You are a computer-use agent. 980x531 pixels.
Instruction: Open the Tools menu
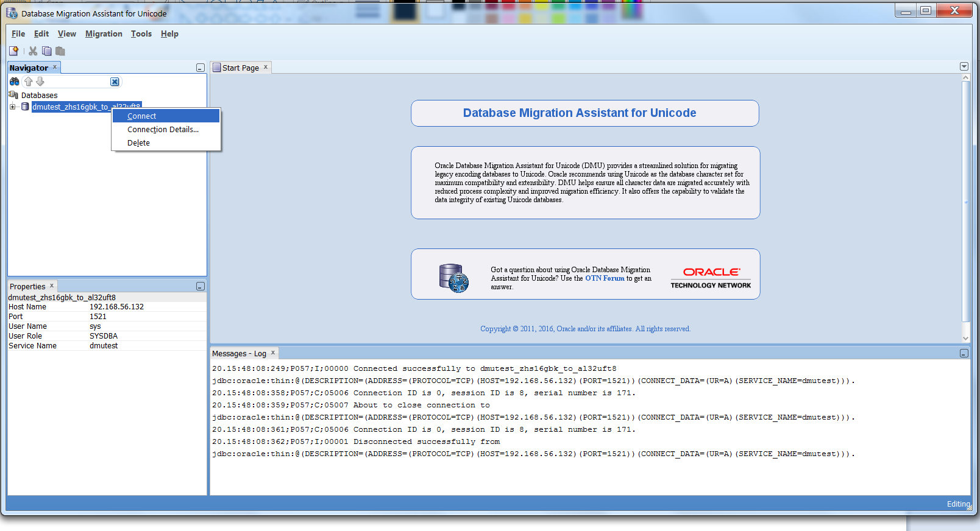(x=141, y=34)
